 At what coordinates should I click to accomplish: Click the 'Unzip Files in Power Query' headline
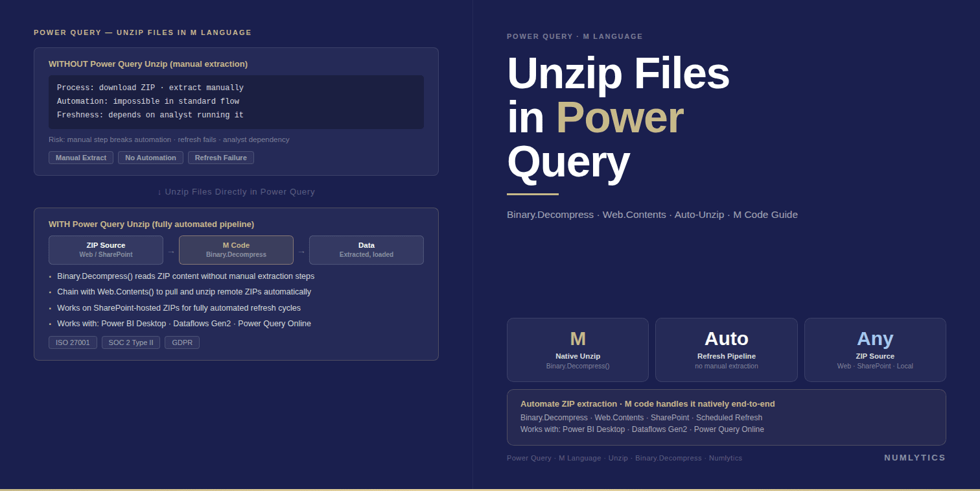point(618,118)
